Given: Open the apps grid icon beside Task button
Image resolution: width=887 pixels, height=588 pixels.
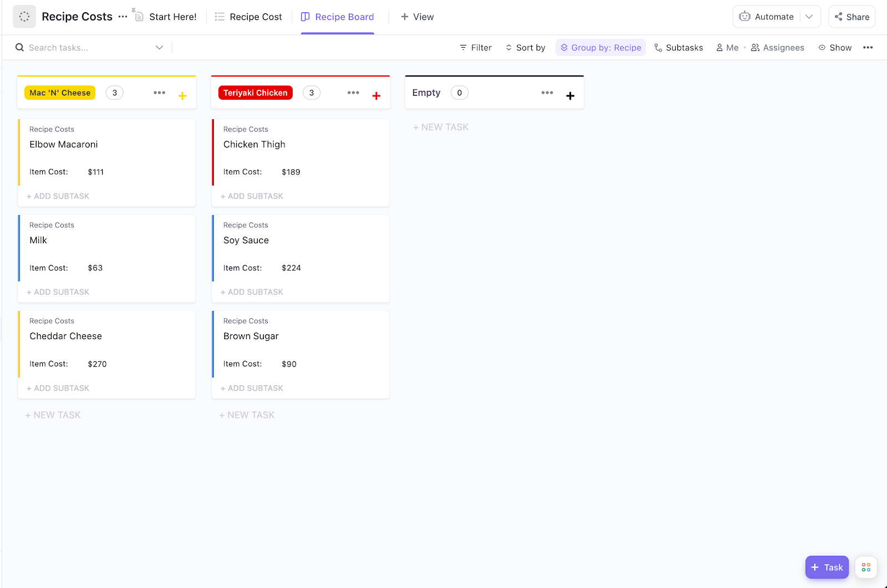Looking at the screenshot, I should [866, 567].
